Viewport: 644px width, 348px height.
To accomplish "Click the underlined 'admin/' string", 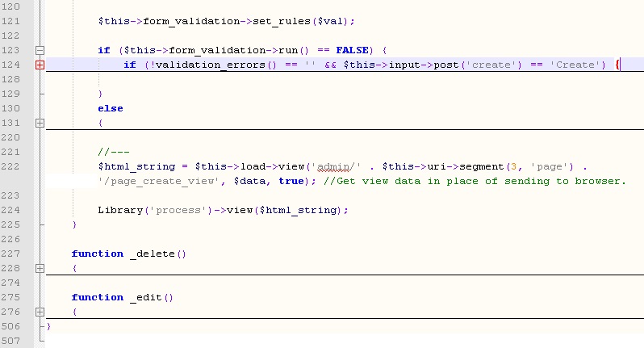I will [x=337, y=167].
